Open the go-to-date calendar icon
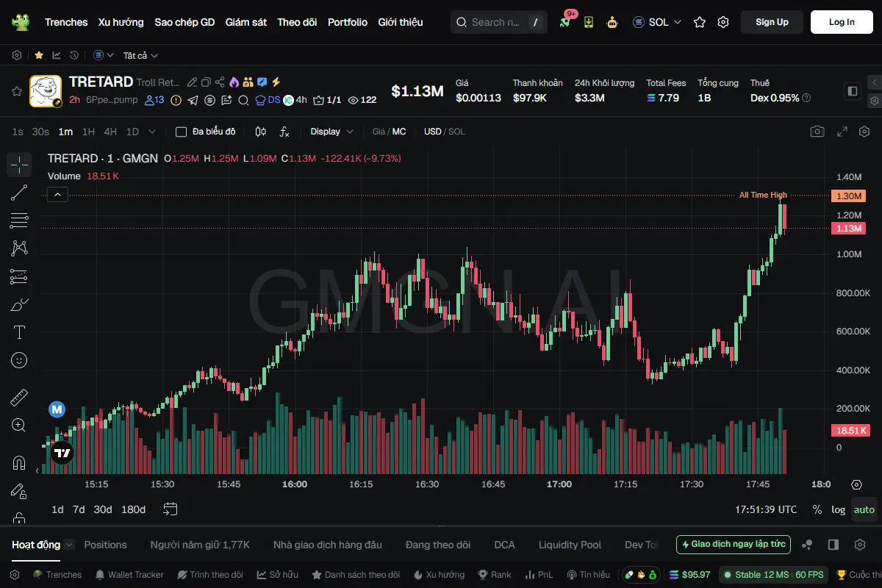The width and height of the screenshot is (882, 588). pos(171,509)
